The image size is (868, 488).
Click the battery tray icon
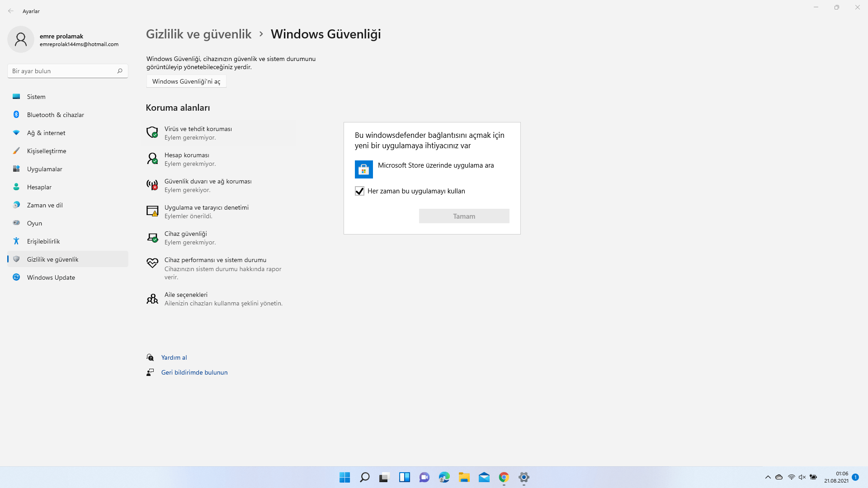813,477
